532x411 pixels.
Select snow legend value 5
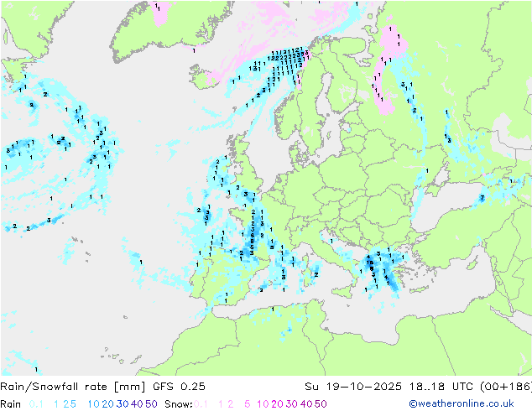(248, 404)
